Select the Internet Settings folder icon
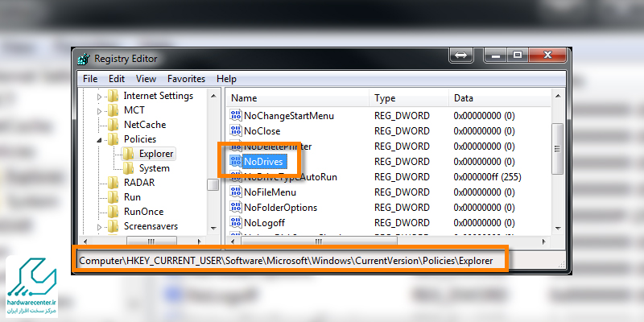 (x=113, y=96)
